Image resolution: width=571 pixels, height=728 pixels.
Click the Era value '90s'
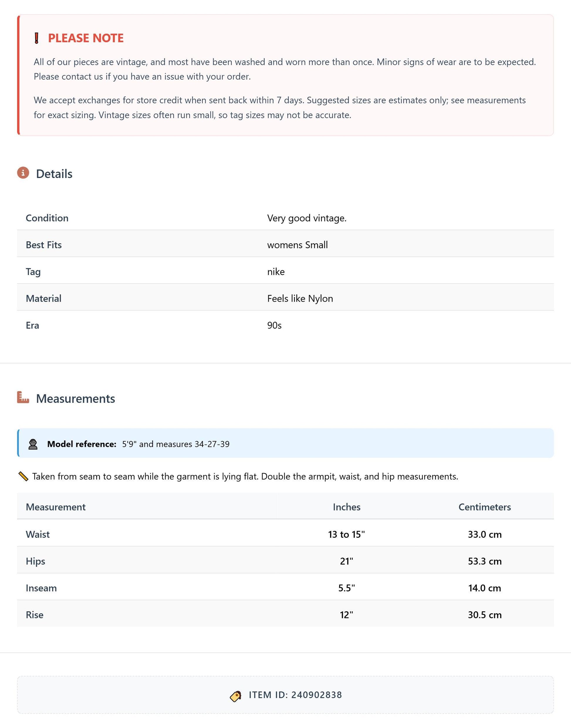click(274, 325)
